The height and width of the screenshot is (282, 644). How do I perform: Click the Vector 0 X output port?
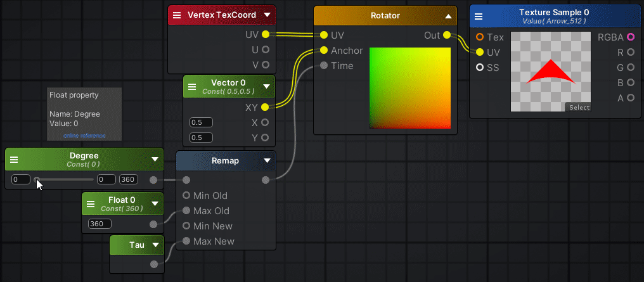265,122
